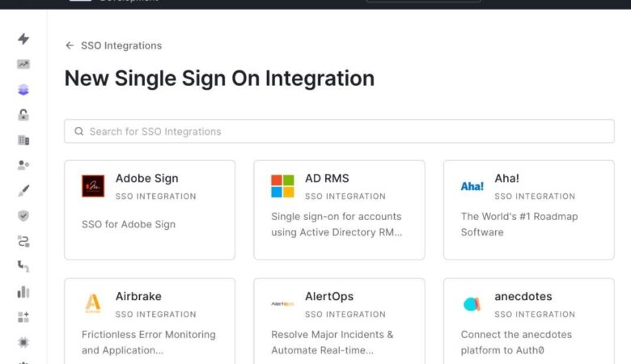The height and width of the screenshot is (364, 631).
Task: Open the Auth Pipeline hook sidebar icon
Action: 23,266
